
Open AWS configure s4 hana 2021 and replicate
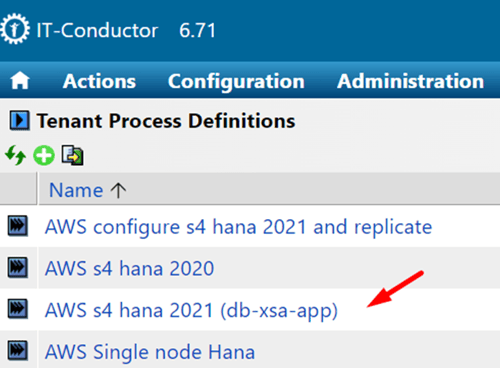point(238,227)
